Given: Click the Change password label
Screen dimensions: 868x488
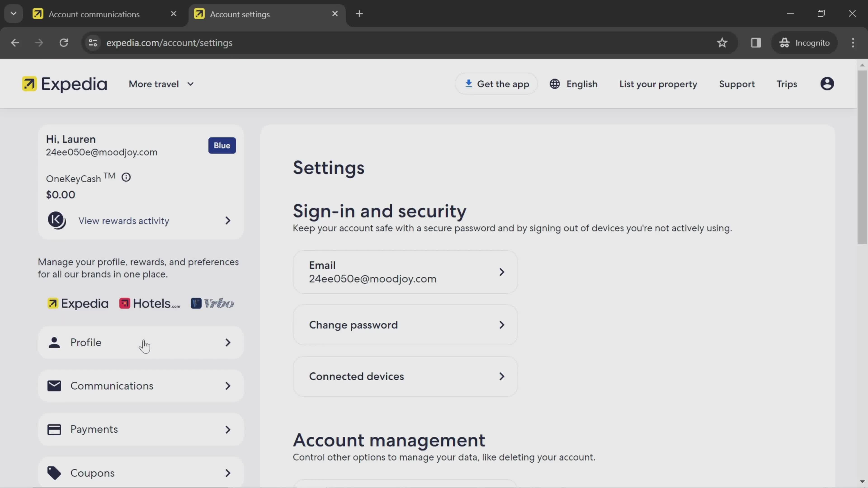Looking at the screenshot, I should (353, 325).
